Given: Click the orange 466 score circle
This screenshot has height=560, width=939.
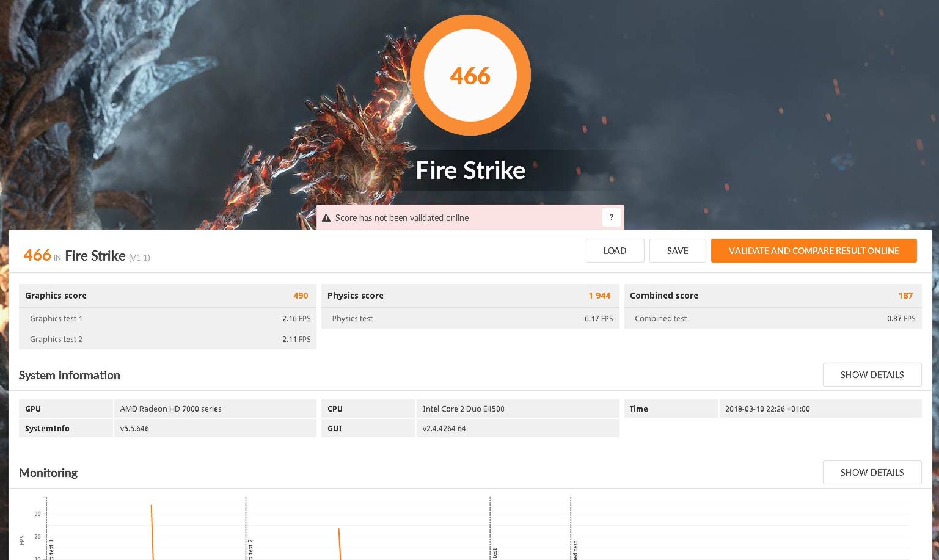Looking at the screenshot, I should (470, 75).
